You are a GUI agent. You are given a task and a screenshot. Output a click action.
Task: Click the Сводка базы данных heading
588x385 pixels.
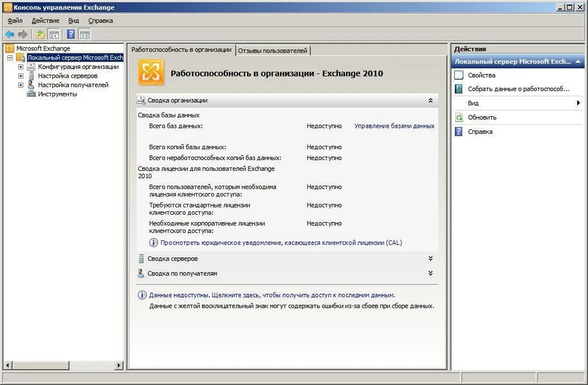[x=168, y=115]
